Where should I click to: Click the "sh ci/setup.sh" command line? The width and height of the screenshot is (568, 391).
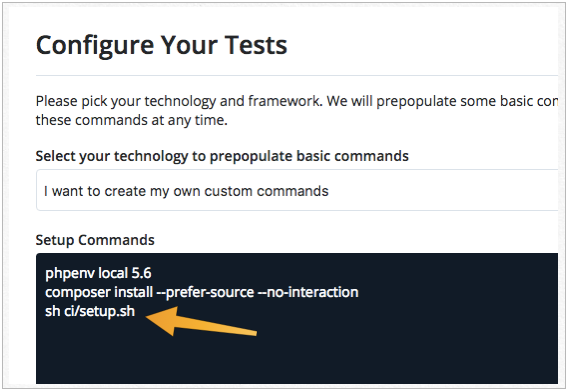tap(90, 311)
